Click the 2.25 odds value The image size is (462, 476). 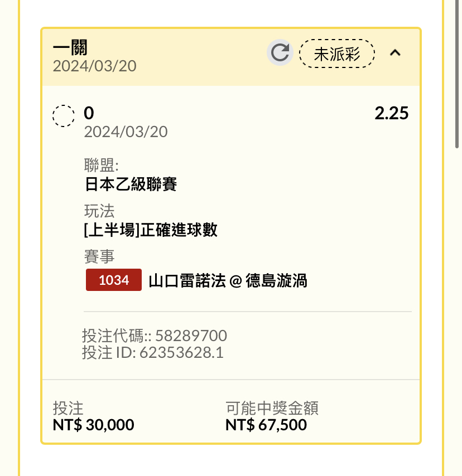click(x=391, y=113)
